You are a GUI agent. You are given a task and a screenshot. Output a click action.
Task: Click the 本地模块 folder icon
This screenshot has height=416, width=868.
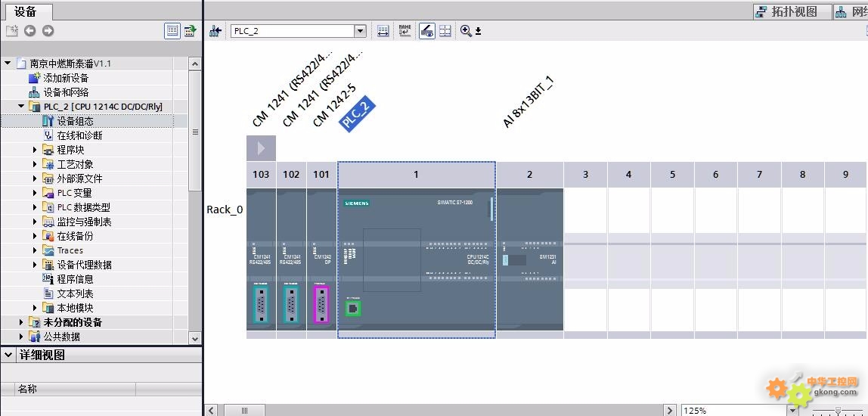pyautogui.click(x=48, y=308)
